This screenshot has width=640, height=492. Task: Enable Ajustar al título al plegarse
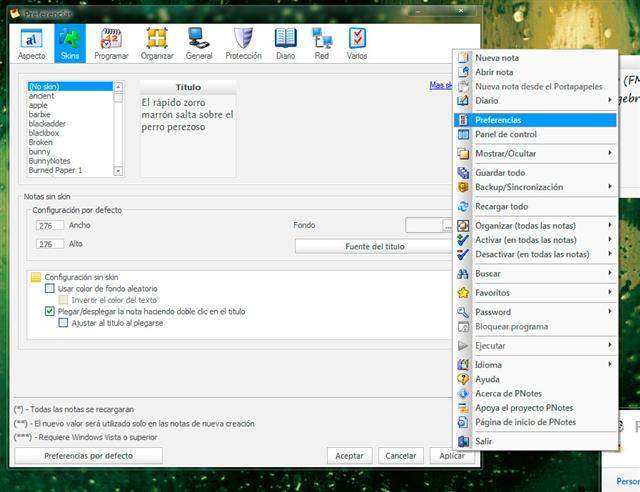coord(64,323)
